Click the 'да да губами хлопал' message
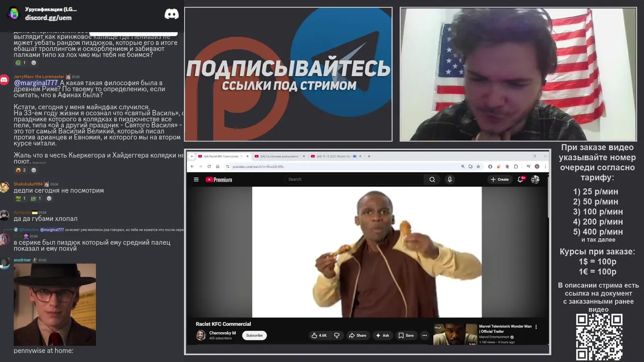This screenshot has width=644, height=362. click(45, 219)
